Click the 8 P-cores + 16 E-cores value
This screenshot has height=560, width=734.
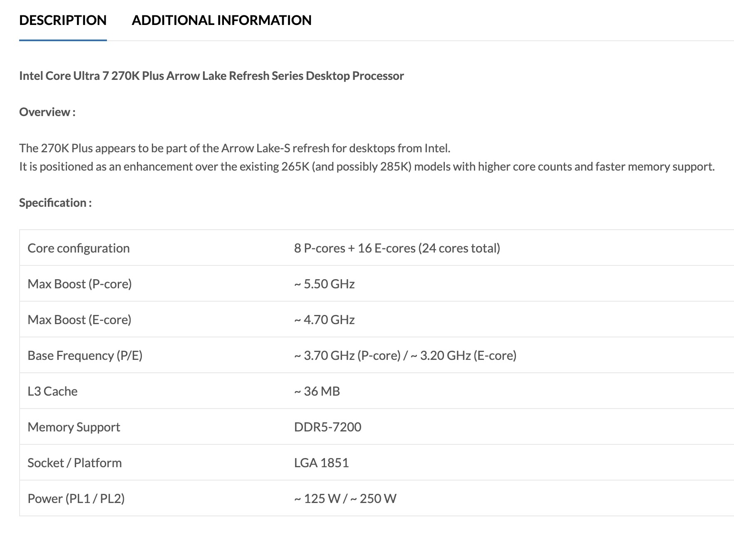pos(397,248)
